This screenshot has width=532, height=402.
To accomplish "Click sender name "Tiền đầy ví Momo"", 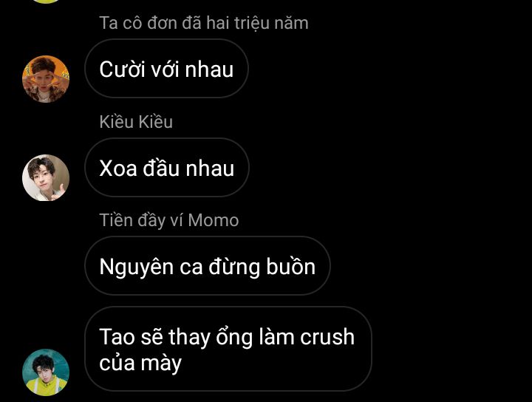I will point(169,220).
